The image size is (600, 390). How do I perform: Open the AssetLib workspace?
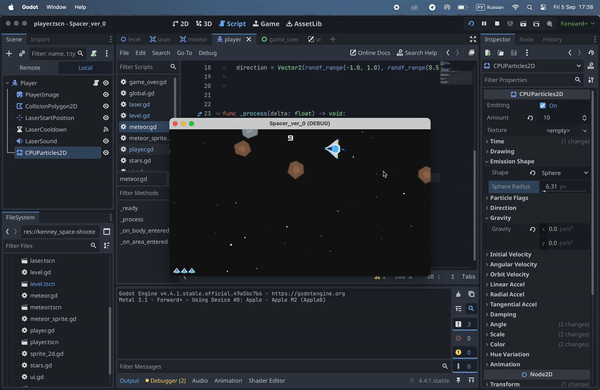pos(304,24)
